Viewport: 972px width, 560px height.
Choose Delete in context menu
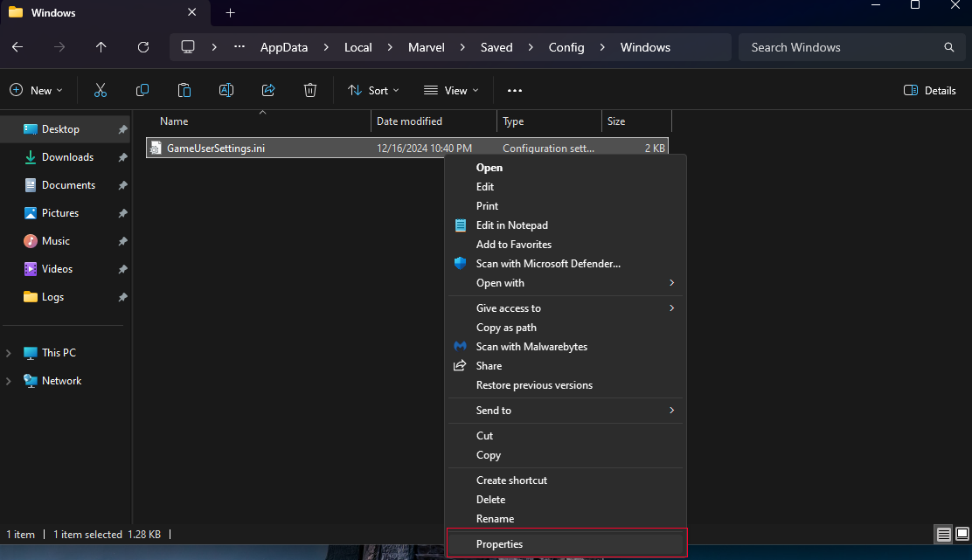566,500
